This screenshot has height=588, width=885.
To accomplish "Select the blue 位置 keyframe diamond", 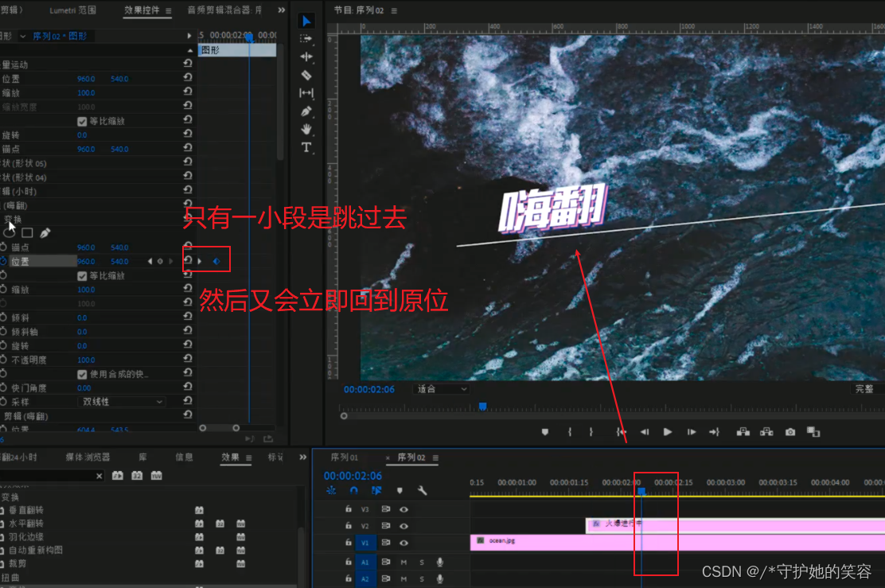I will click(216, 261).
